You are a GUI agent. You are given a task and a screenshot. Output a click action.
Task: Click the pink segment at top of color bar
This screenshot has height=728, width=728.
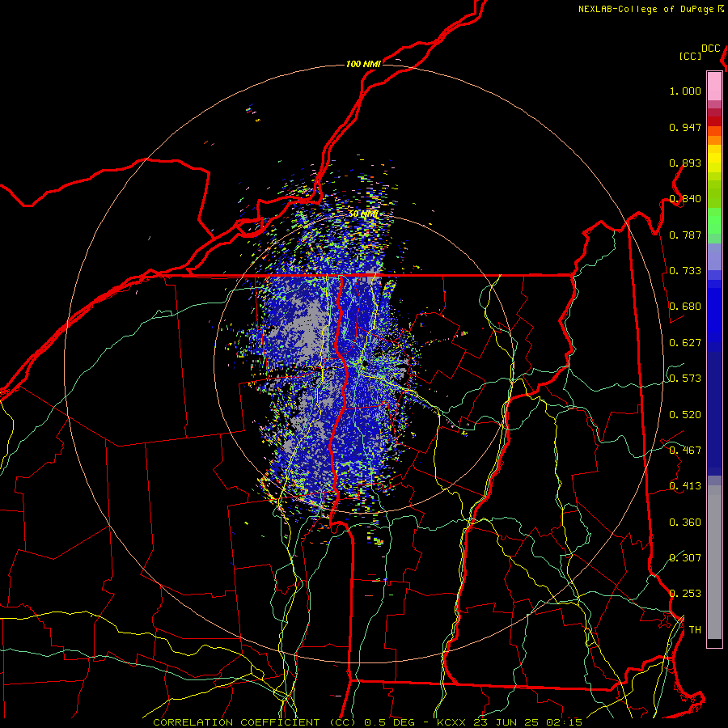pos(714,87)
